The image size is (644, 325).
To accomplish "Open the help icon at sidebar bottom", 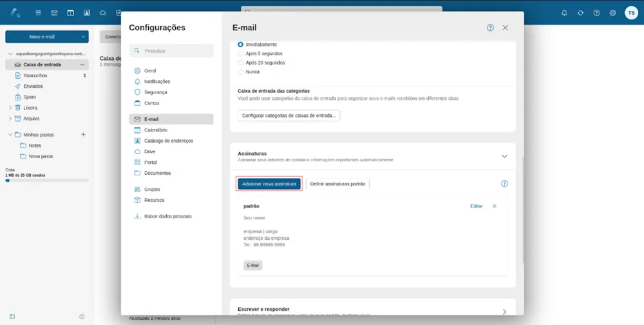I will (82, 317).
